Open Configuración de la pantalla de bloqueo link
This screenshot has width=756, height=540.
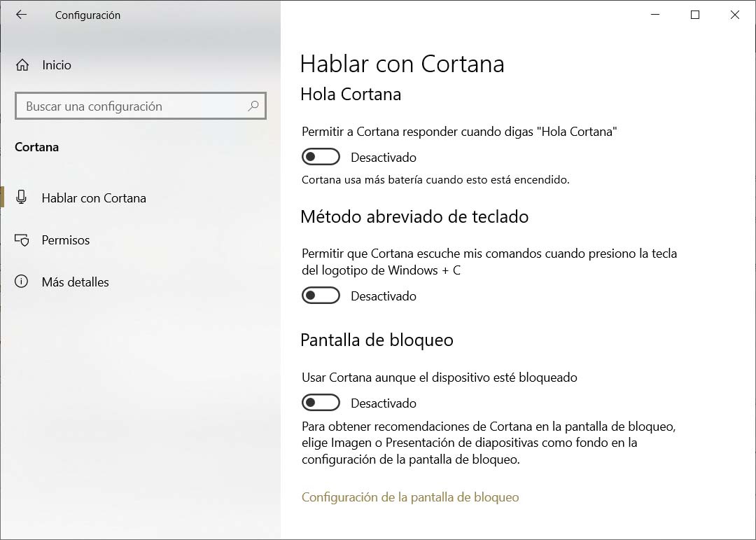click(x=410, y=497)
